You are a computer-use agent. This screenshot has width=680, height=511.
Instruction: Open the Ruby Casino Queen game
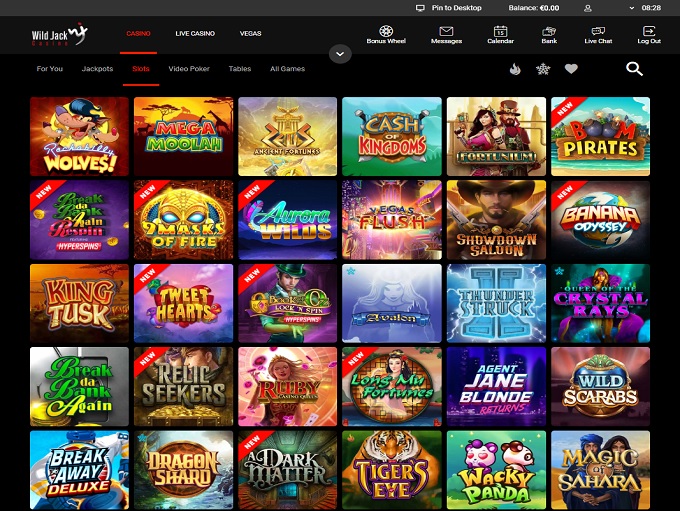coord(288,387)
